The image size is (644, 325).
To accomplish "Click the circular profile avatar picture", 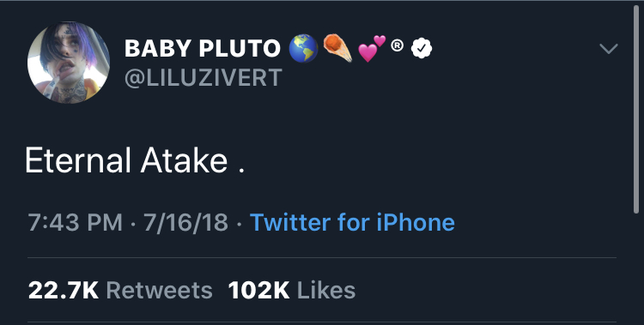I will 69,63.
